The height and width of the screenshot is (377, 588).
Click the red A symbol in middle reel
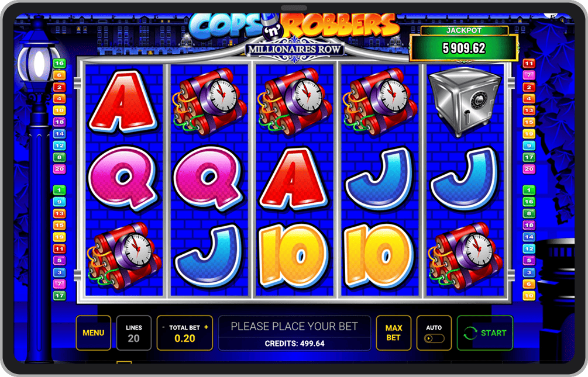point(294,178)
